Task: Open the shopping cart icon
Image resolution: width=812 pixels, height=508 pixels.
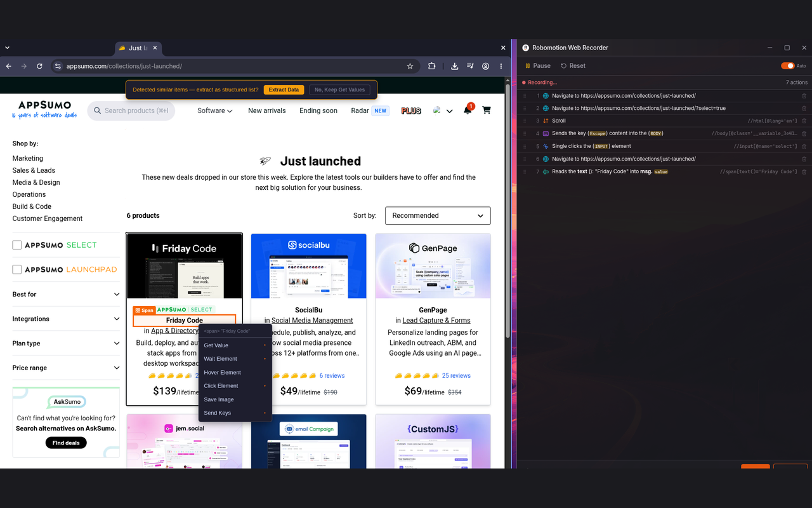Action: (487, 110)
